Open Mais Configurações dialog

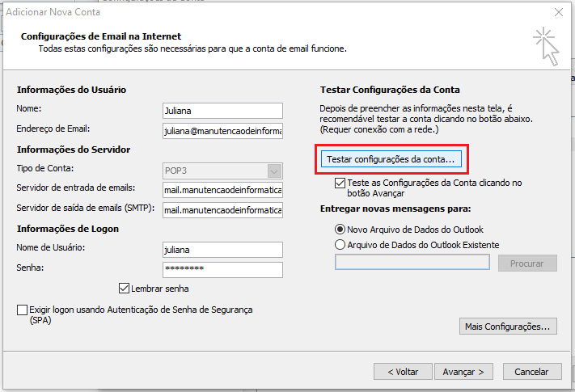[x=508, y=326]
